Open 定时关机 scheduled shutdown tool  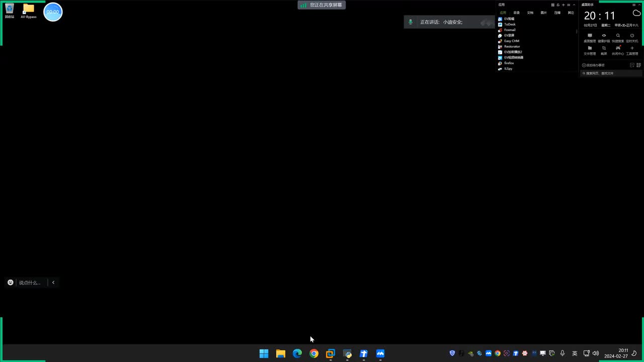(x=632, y=38)
